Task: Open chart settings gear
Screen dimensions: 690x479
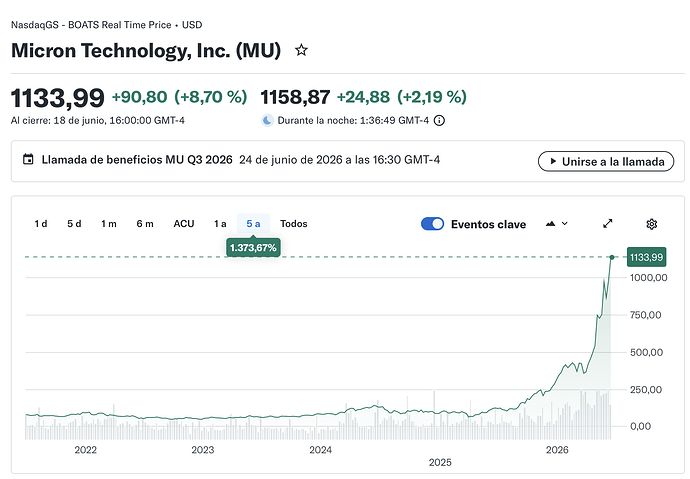Action: (x=651, y=224)
